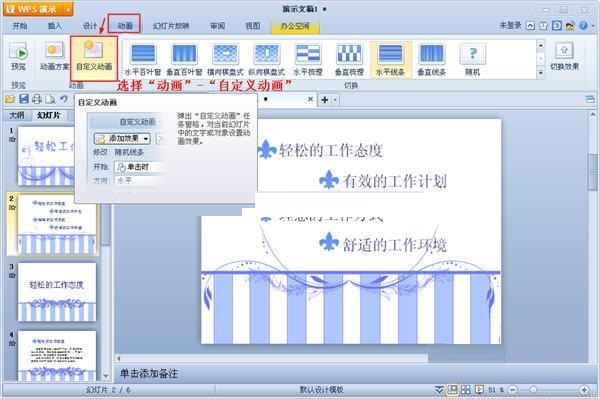Image resolution: width=600 pixels, height=399 pixels.
Task: Click the open folder icon in quick toolbar
Action: tap(10, 99)
